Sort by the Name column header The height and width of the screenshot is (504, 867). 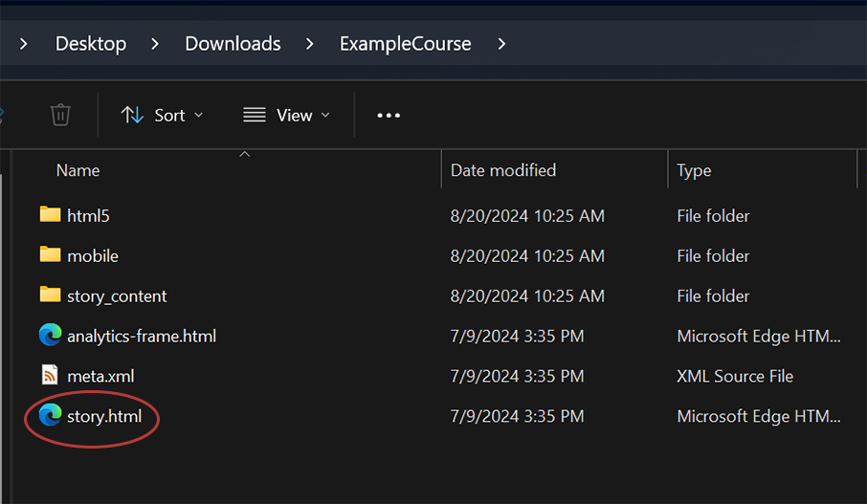coord(78,170)
